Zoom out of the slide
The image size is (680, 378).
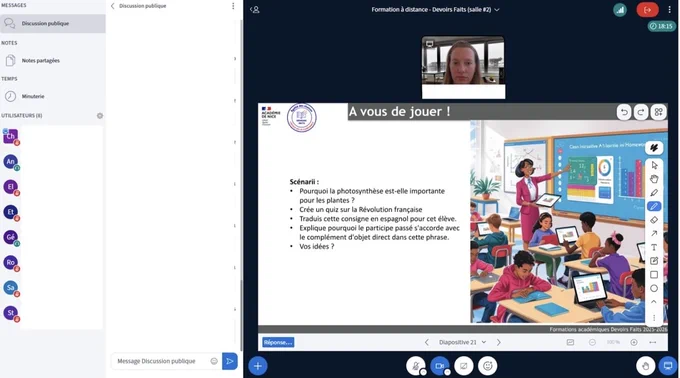(592, 342)
